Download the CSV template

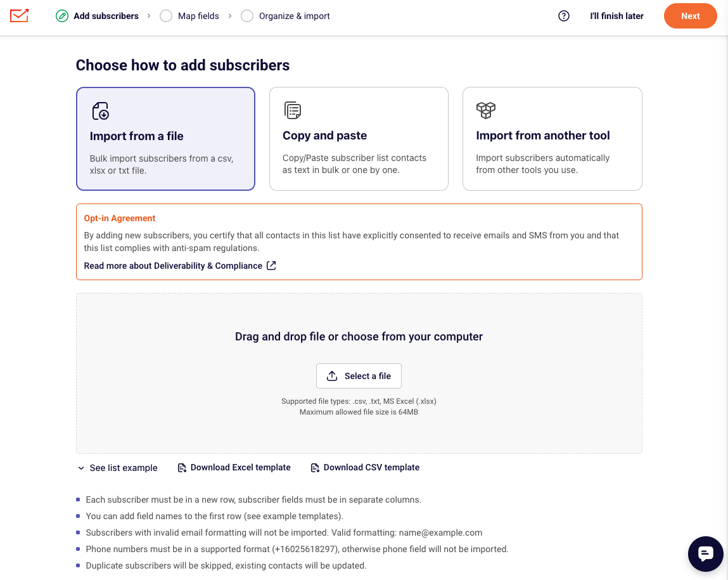tap(365, 468)
